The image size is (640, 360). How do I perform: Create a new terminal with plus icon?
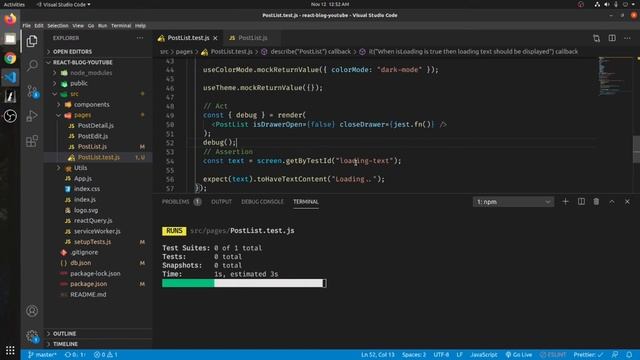[565, 202]
